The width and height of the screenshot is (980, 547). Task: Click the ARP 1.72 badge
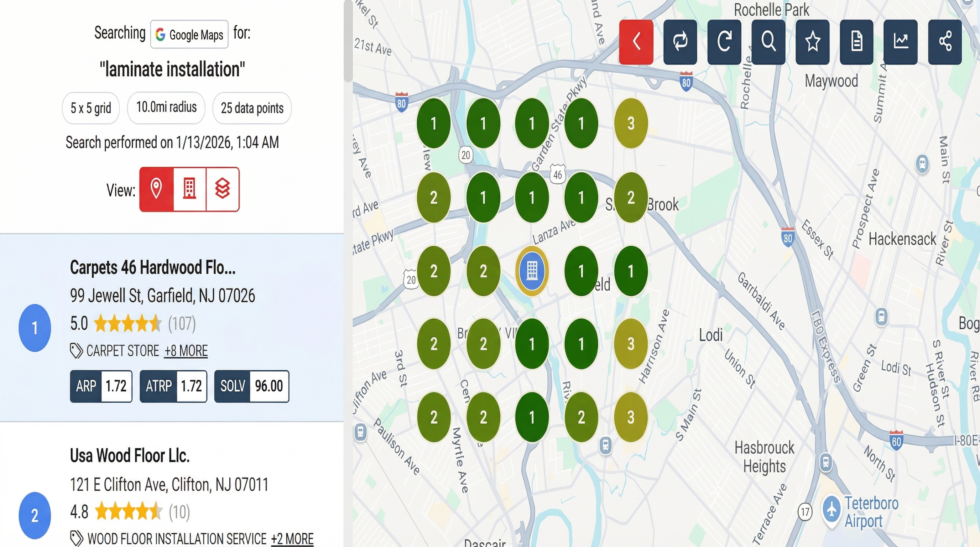coord(101,386)
